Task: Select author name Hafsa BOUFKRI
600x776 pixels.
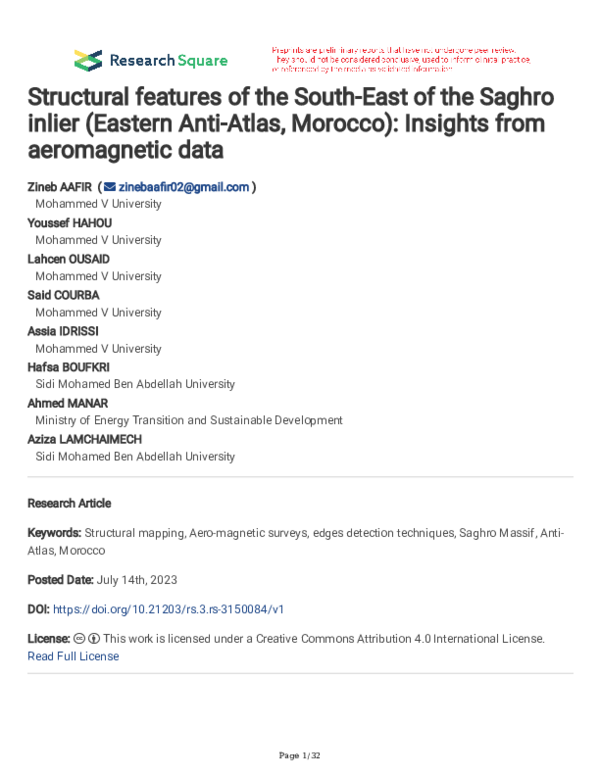Action: coord(69,367)
